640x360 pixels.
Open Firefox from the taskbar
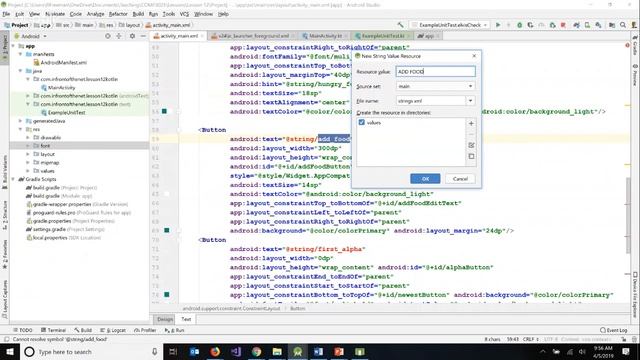(x=215, y=351)
